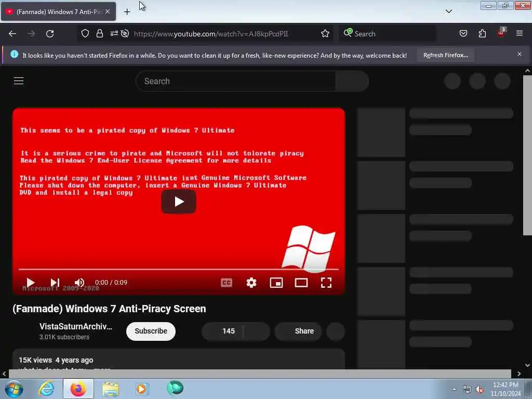Click the info icon in the notification bar
532x399 pixels.
coord(14,54)
